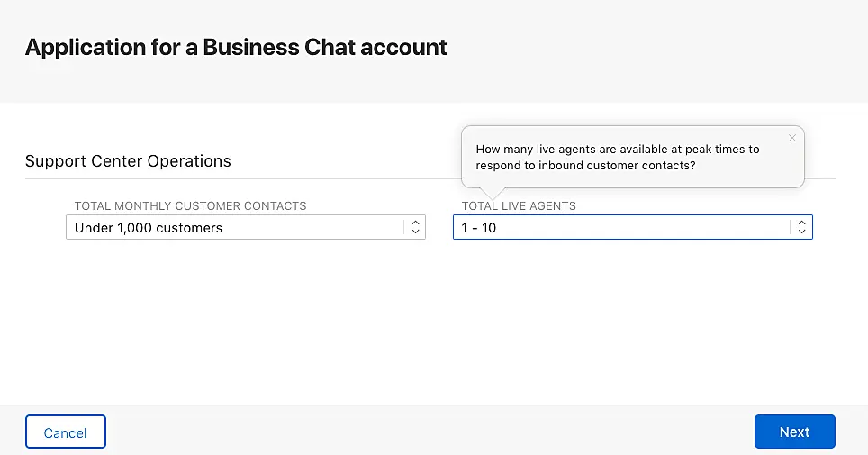Click the blank white area below the dropdowns
Viewport: 868px width, 455px height.
(x=432, y=324)
